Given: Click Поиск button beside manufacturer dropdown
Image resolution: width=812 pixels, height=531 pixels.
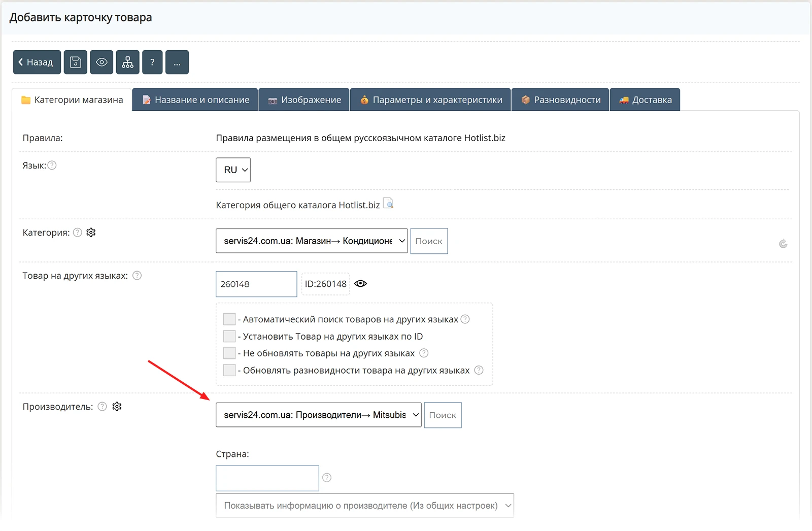Looking at the screenshot, I should (x=443, y=415).
